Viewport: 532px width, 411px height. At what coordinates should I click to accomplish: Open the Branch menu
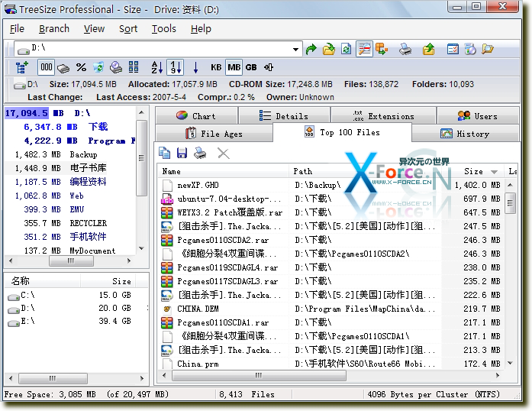click(x=54, y=29)
